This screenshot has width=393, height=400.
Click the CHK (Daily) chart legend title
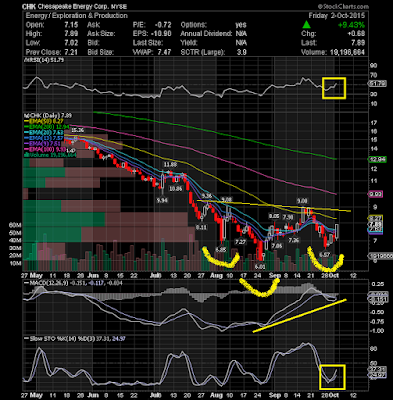click(48, 116)
